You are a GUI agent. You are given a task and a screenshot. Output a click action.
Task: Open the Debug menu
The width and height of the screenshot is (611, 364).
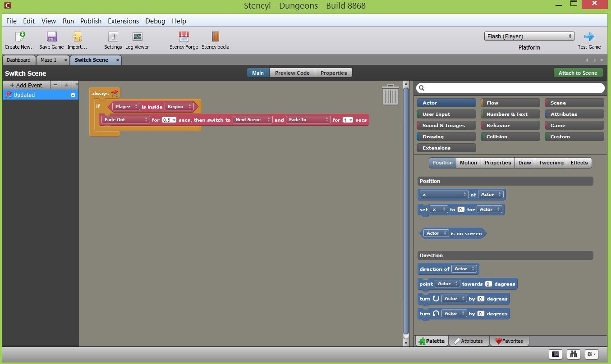[x=155, y=21]
